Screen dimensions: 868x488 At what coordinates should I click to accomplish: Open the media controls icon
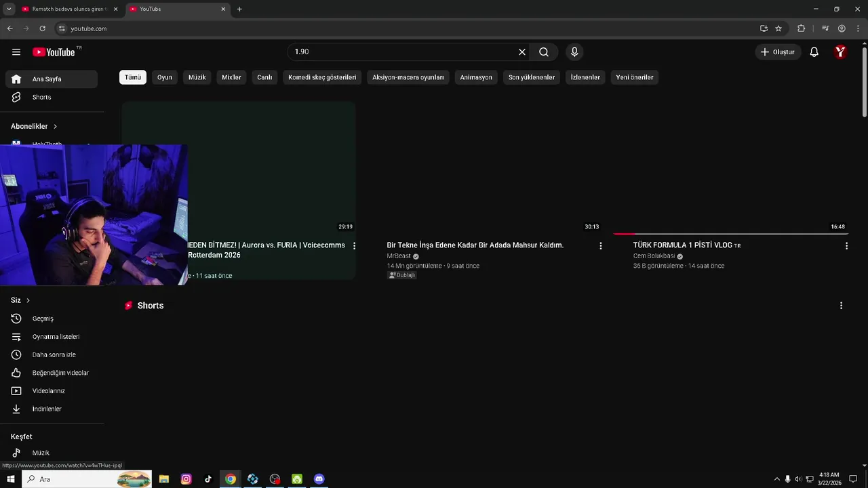825,28
